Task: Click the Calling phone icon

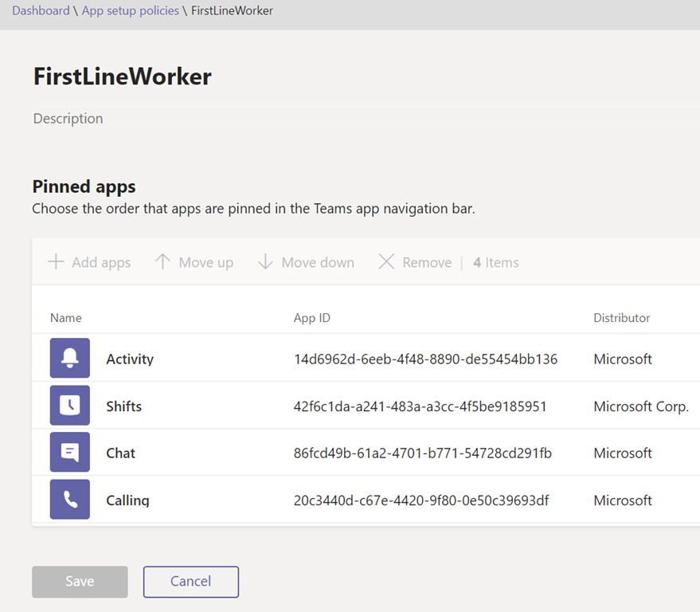Action: pyautogui.click(x=70, y=500)
